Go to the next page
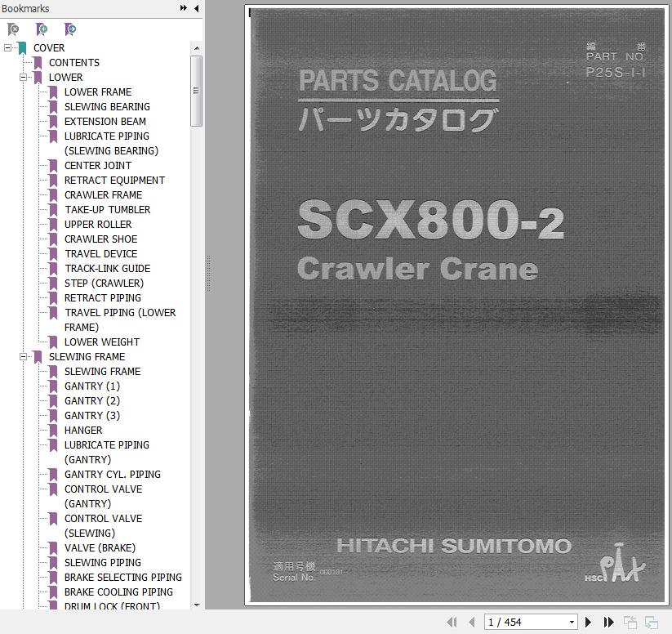The height and width of the screenshot is (634, 672). [x=589, y=622]
